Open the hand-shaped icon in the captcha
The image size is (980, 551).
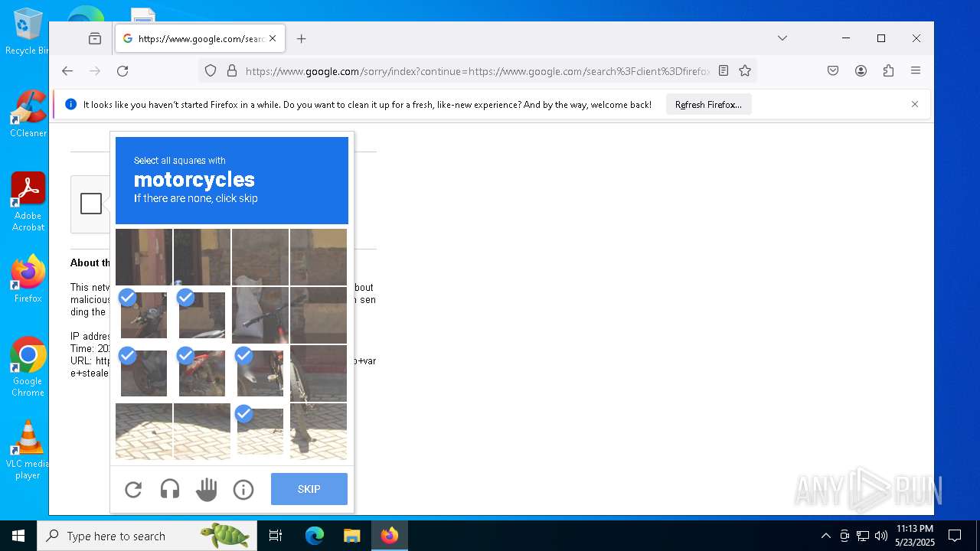[207, 489]
